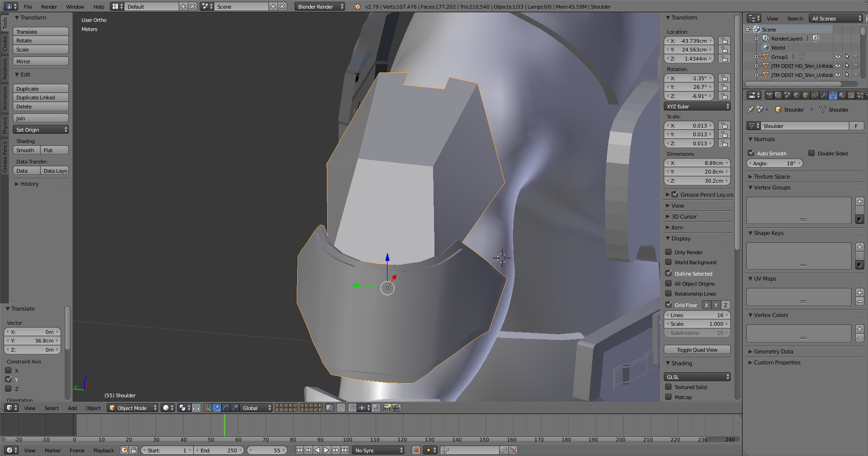Add a new vertex color layer with plus
868x456 pixels.
[x=860, y=329]
